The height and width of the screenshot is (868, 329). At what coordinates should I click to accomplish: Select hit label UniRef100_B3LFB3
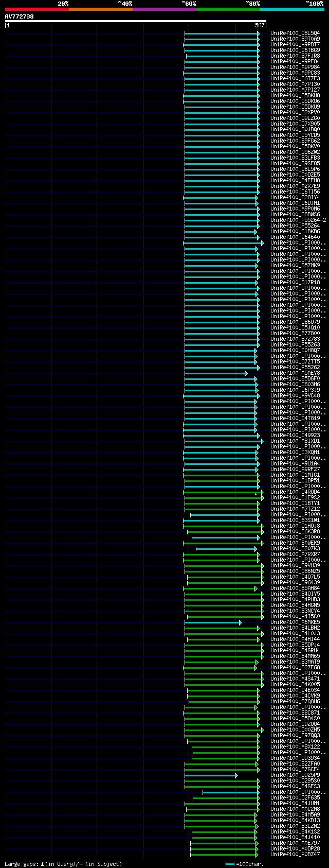295,158
